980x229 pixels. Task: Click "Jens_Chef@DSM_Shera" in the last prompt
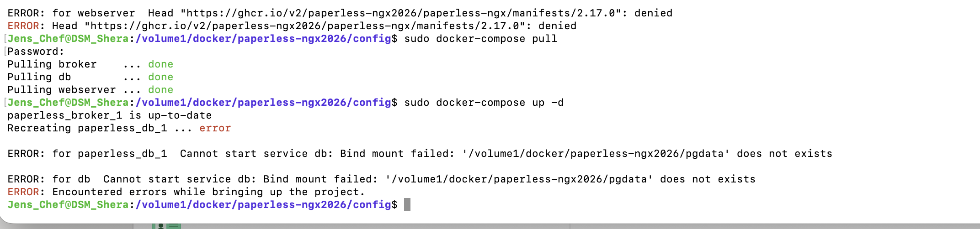click(68, 204)
